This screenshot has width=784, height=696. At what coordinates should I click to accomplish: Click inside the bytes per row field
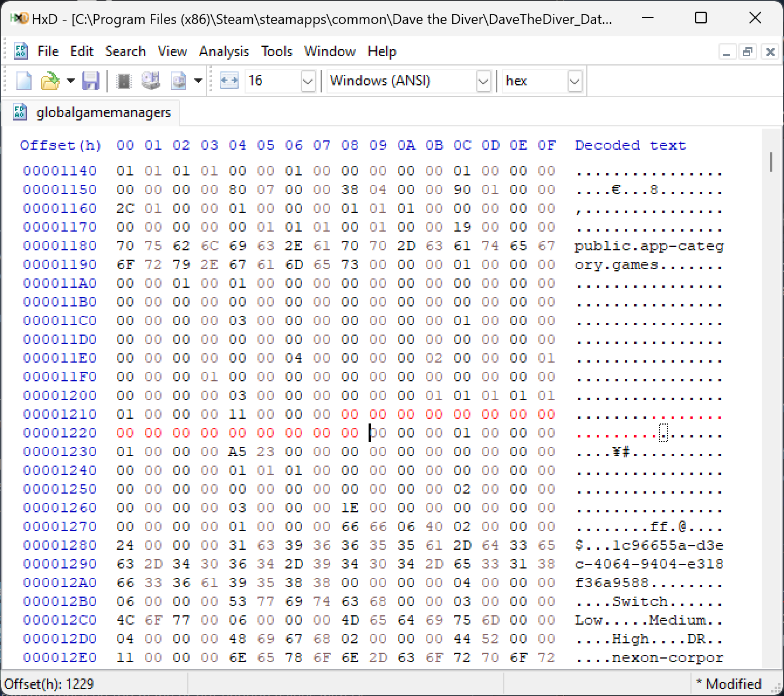click(x=273, y=81)
